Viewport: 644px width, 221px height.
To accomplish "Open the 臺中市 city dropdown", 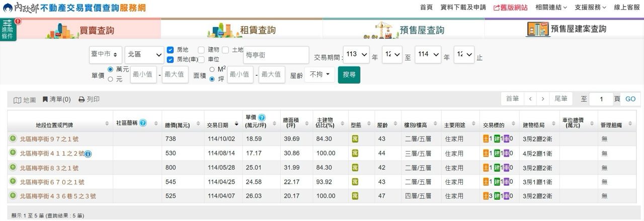I will [106, 54].
